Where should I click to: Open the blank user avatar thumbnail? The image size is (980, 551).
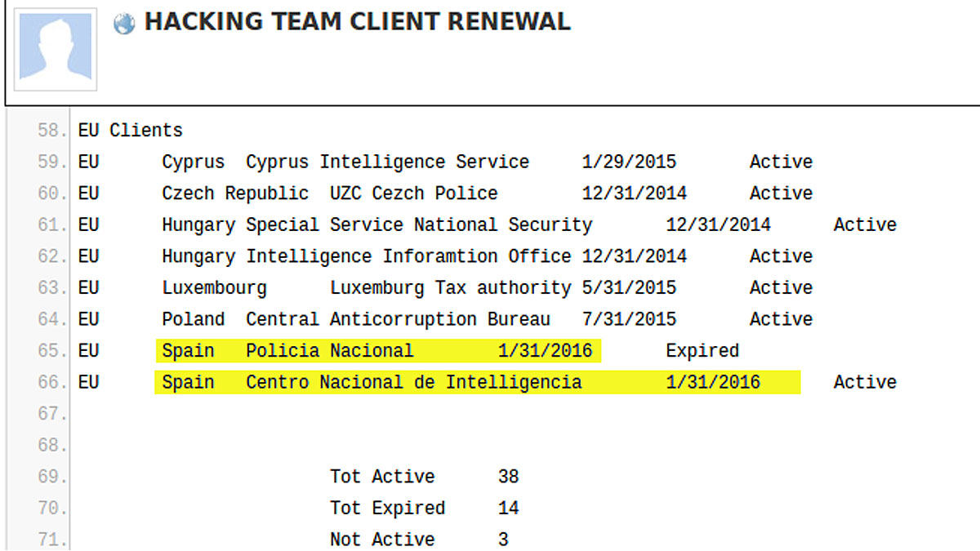tap(56, 50)
